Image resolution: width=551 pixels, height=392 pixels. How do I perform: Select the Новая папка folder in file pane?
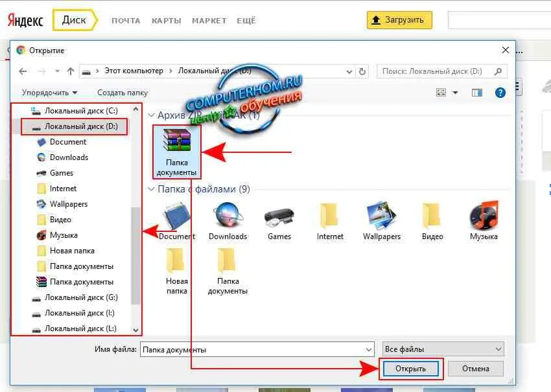click(x=177, y=271)
